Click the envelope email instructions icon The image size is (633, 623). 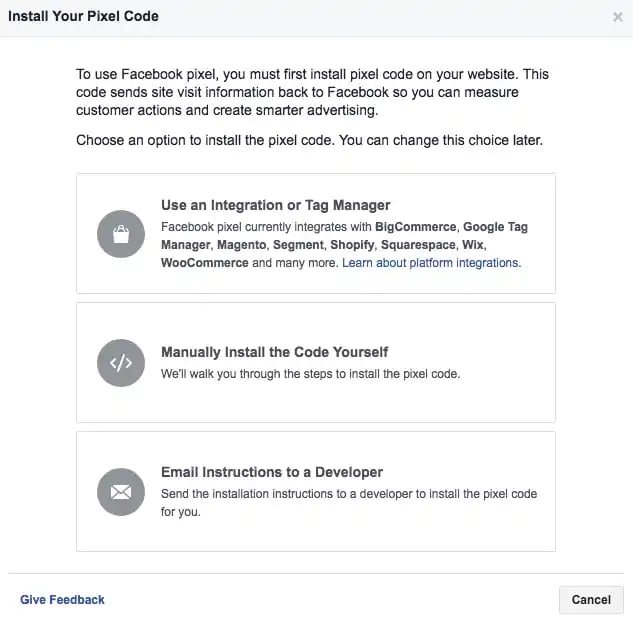coord(121,491)
